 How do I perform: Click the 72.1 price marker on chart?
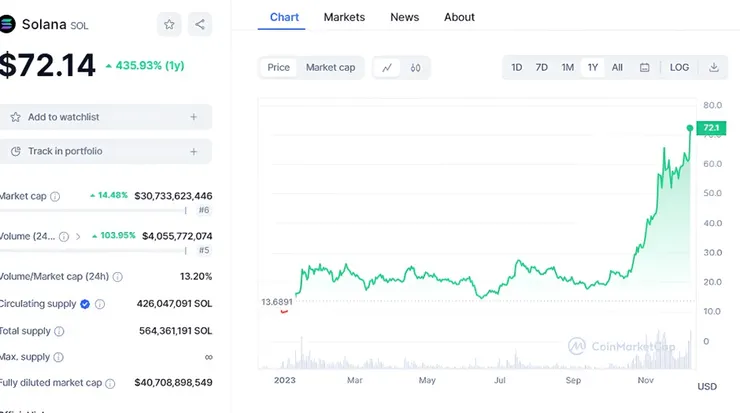click(711, 128)
